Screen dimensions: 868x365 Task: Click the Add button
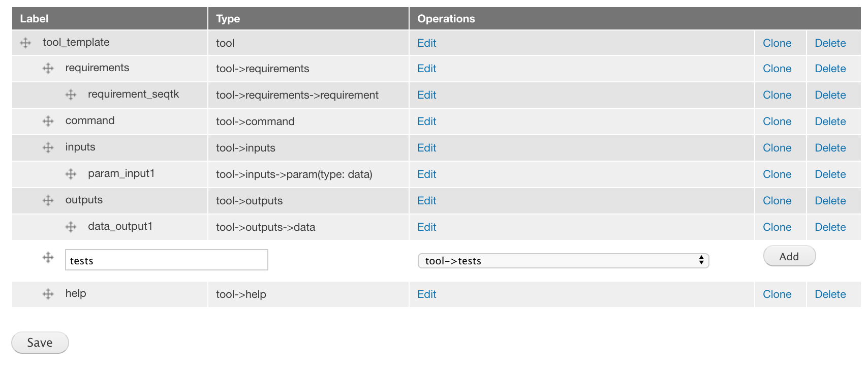click(789, 256)
